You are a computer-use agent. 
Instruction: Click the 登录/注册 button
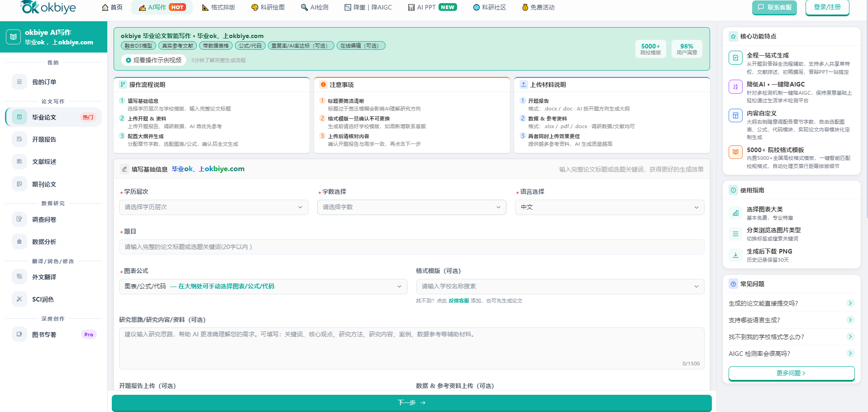click(827, 7)
